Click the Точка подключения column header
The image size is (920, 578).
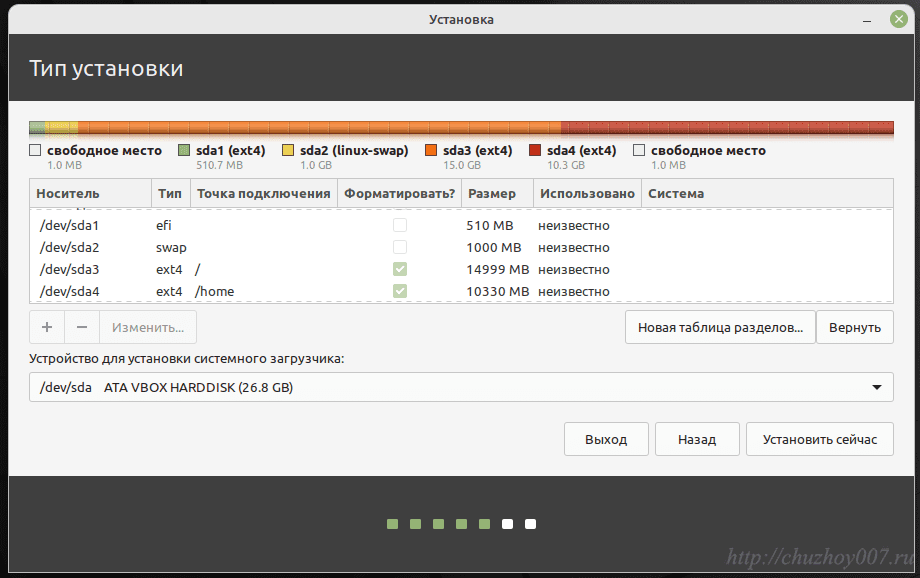(x=263, y=193)
